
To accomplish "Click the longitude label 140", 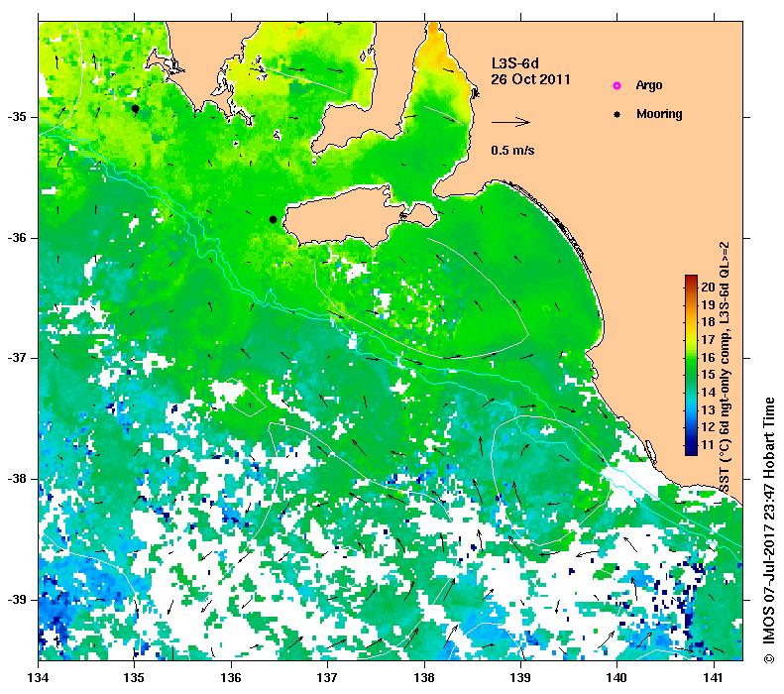I will pos(617,678).
